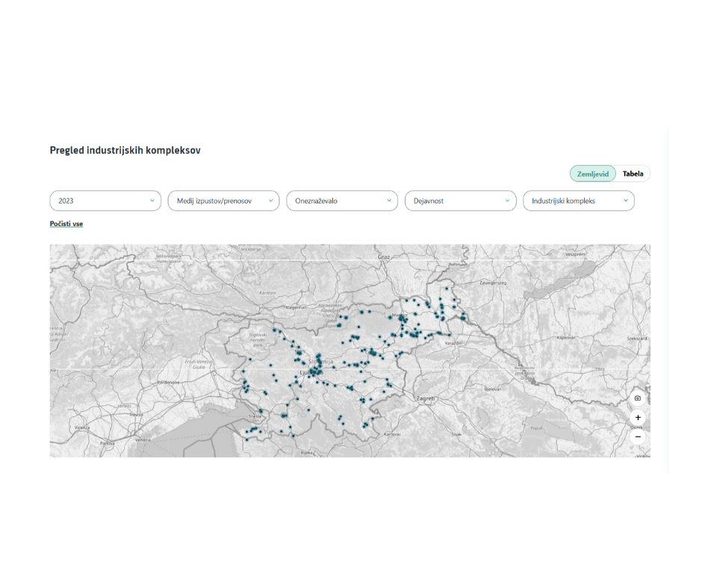
Task: Switch to Zemljevid map view
Action: pos(593,174)
